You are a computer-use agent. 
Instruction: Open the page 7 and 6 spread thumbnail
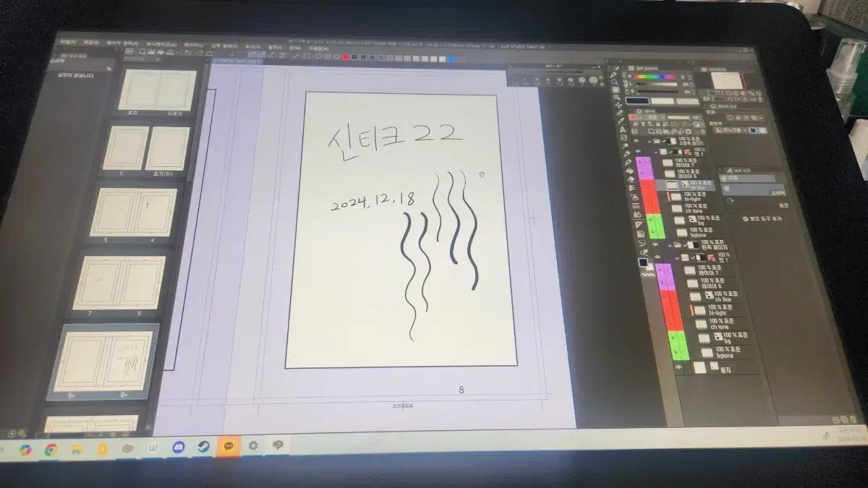[x=119, y=283]
